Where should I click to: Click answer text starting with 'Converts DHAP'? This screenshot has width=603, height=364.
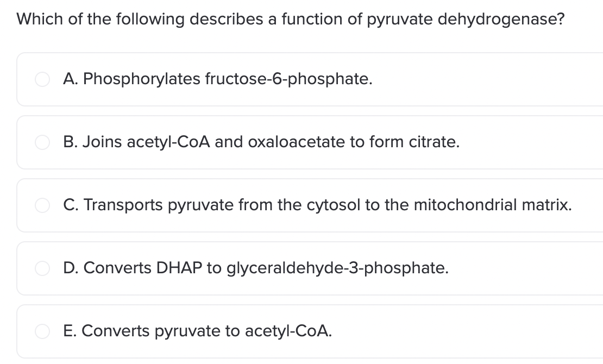256,268
